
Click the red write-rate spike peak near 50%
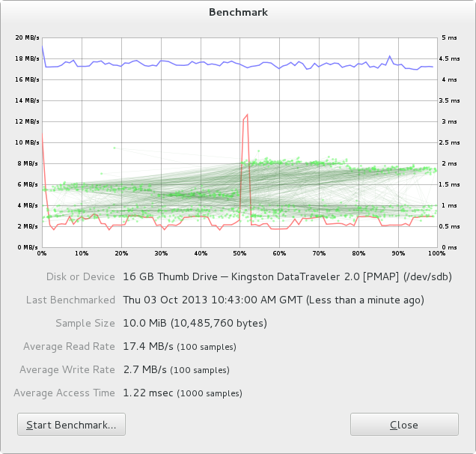248,115
